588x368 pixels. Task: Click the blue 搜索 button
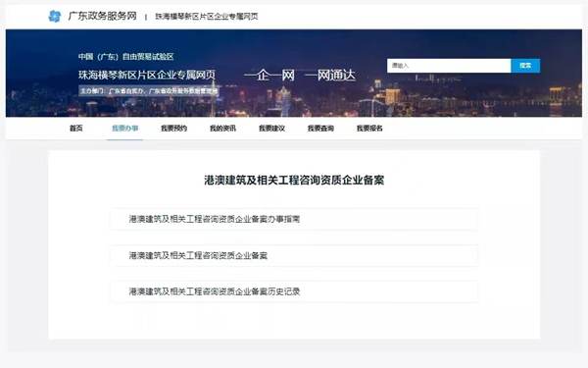(x=525, y=66)
